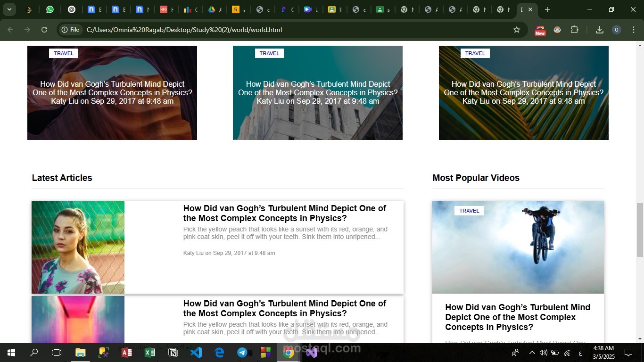The image size is (644, 362).
Task: Click the scrollbar's down arrow
Action: coord(640,339)
